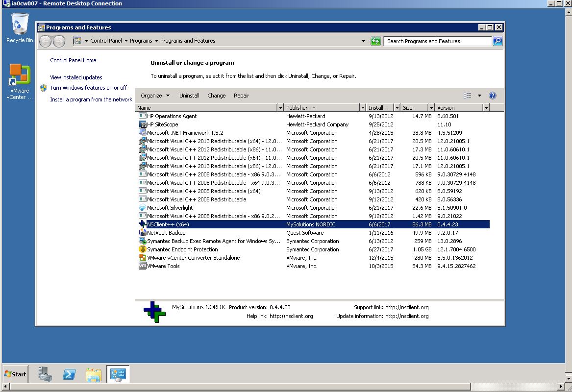Click Uninstall in the toolbar
This screenshot has height=392, width=572.
point(189,96)
